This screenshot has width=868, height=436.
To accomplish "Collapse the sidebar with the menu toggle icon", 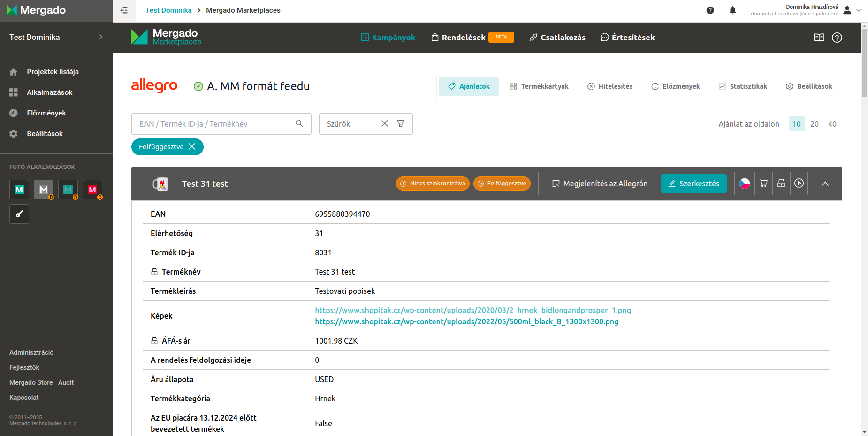I will point(124,10).
